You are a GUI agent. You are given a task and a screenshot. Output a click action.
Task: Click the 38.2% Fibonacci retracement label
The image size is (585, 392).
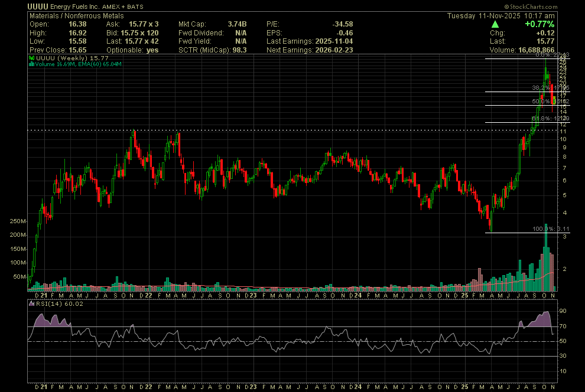coord(550,87)
